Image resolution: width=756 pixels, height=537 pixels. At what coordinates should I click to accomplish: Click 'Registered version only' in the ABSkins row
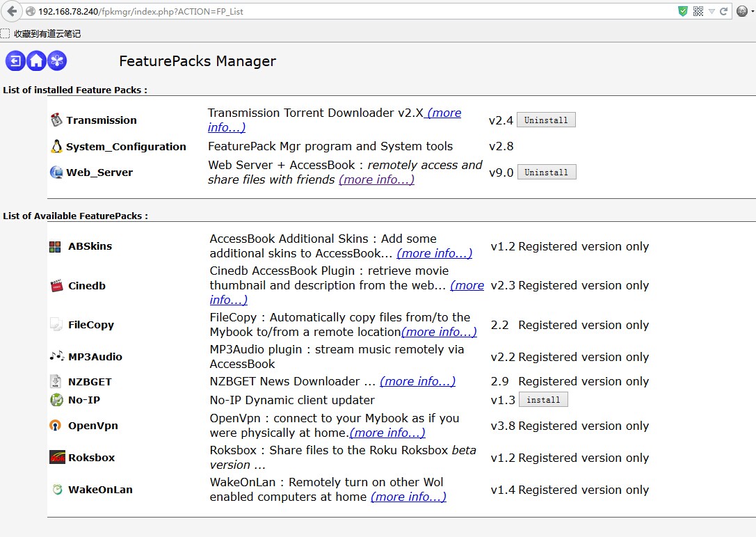(x=584, y=246)
